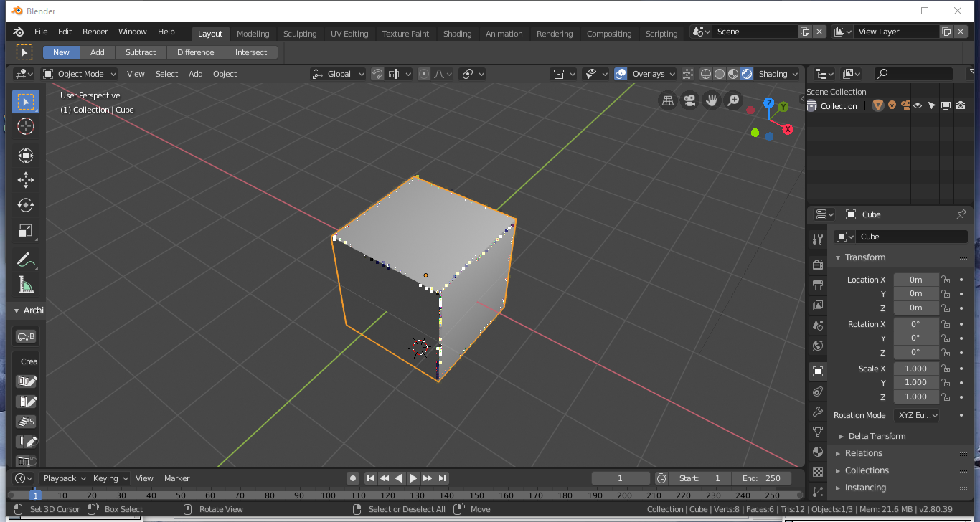The height and width of the screenshot is (522, 980).
Task: Play the animation forward
Action: (x=413, y=478)
